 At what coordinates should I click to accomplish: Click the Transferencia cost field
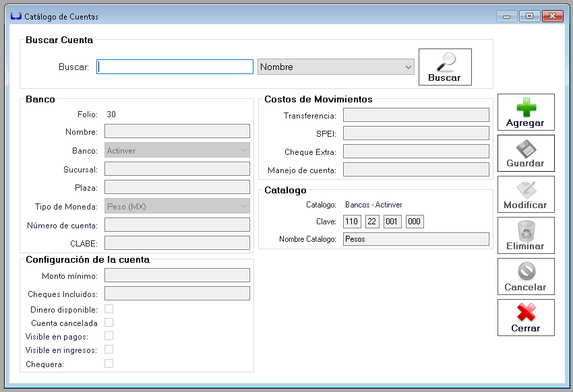coord(416,115)
